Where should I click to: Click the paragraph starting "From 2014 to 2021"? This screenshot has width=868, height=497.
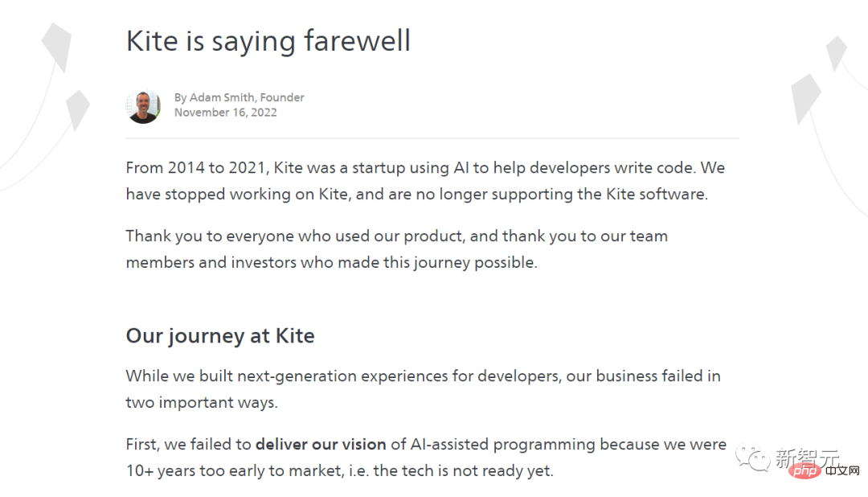[x=425, y=168]
